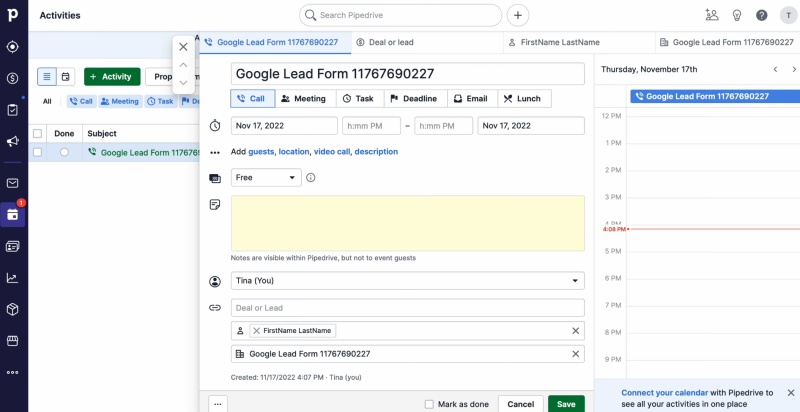800x412 pixels.
Task: Switch to list view of activities
Action: (x=47, y=76)
